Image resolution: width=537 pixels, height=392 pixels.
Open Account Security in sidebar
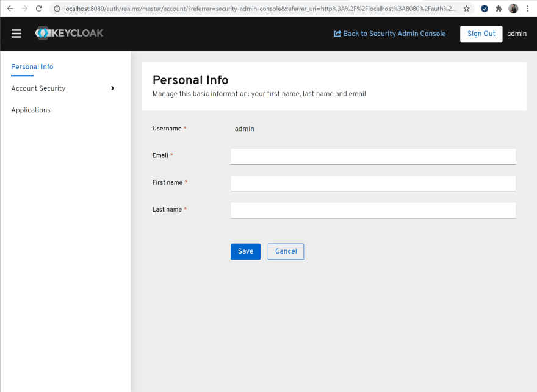tap(38, 88)
